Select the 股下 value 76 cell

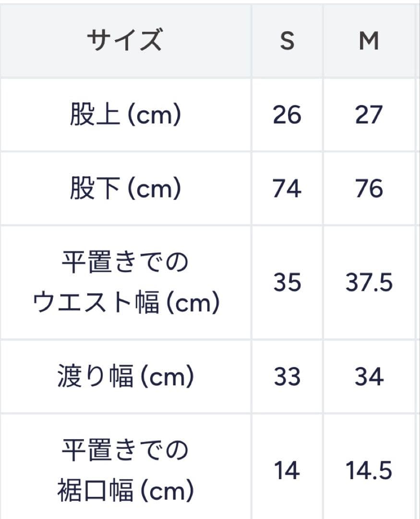(x=369, y=189)
